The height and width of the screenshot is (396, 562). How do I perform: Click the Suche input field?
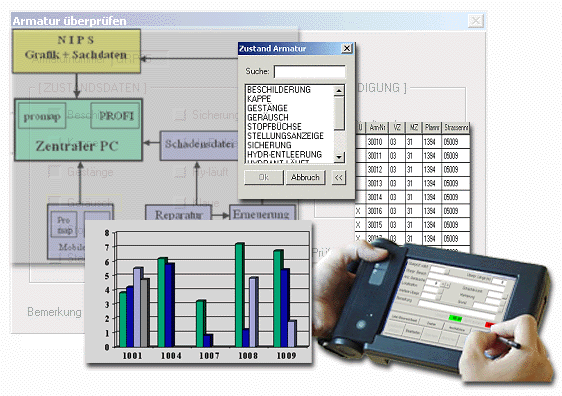pos(310,71)
